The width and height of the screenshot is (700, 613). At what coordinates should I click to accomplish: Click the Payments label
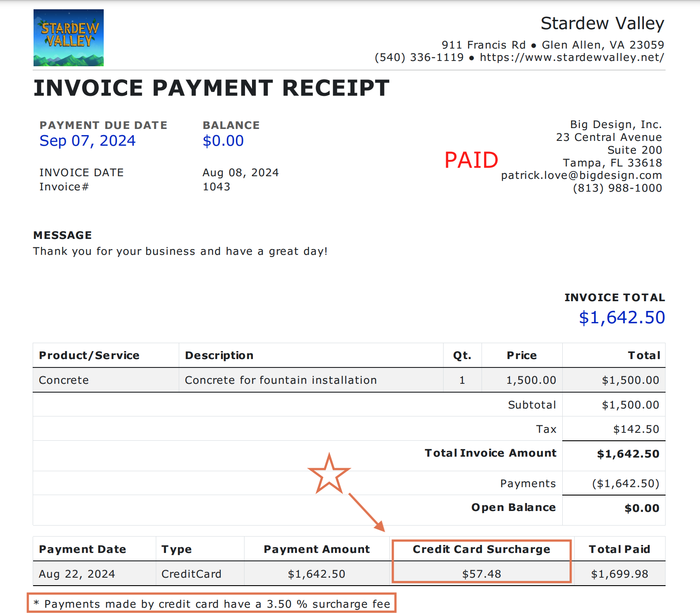(528, 484)
